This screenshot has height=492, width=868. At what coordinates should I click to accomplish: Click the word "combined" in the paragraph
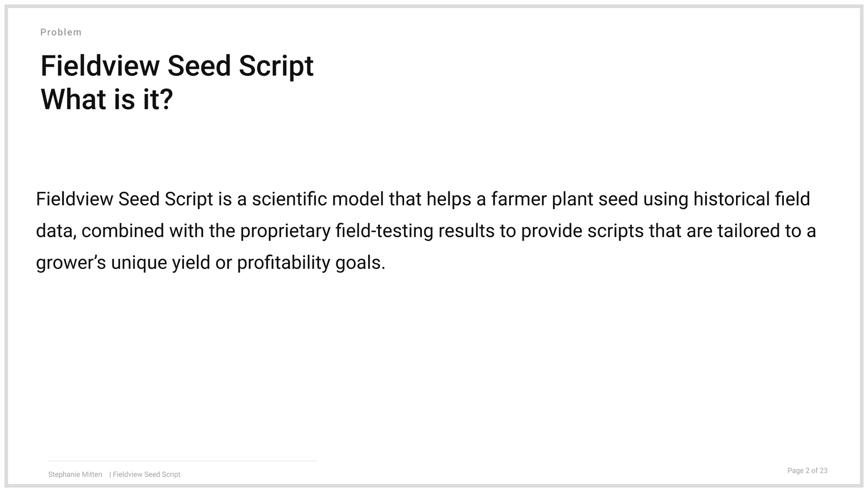point(123,231)
